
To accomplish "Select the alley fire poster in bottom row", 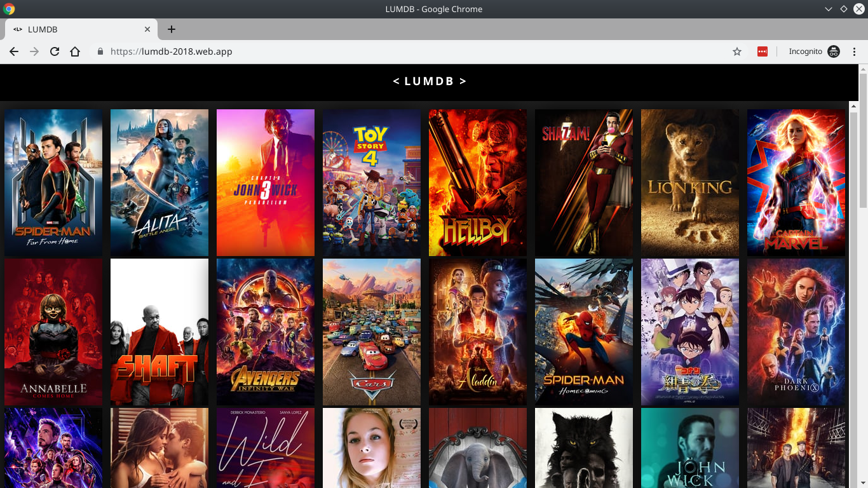I will click(x=796, y=448).
